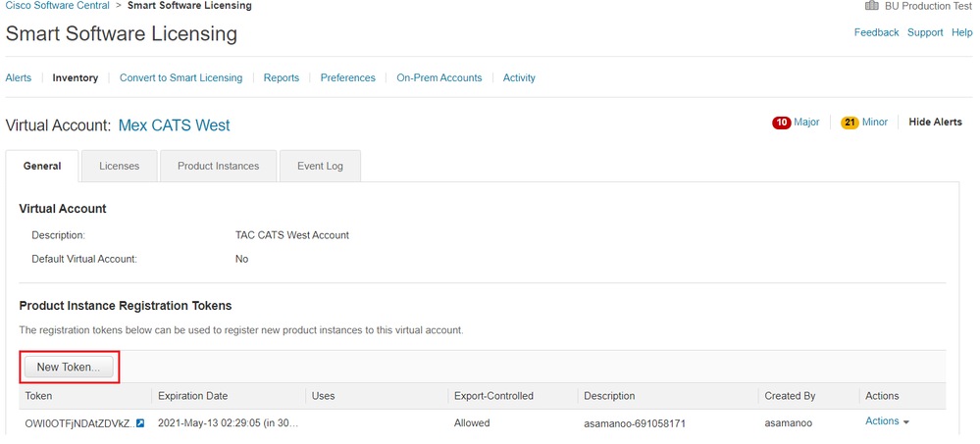The width and height of the screenshot is (980, 444).
Task: Open the Reports navigation item
Action: (282, 78)
